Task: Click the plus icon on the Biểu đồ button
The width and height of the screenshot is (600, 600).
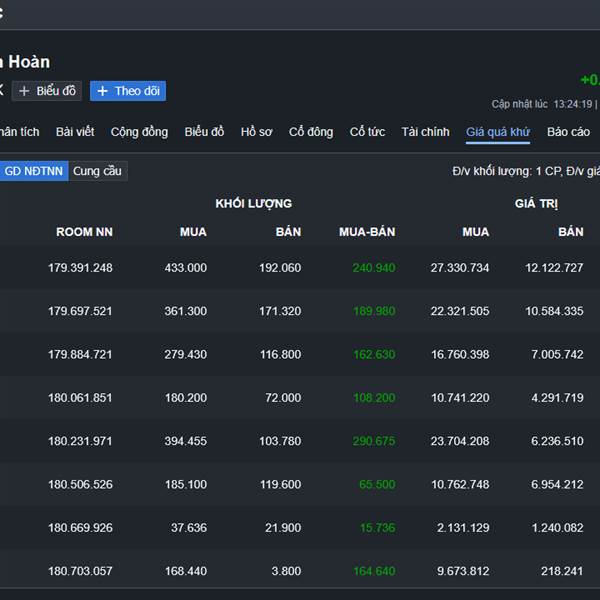Action: point(24,91)
